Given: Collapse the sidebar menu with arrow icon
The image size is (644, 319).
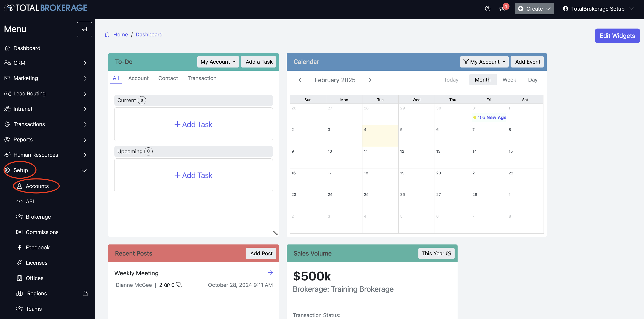Looking at the screenshot, I should point(84,29).
